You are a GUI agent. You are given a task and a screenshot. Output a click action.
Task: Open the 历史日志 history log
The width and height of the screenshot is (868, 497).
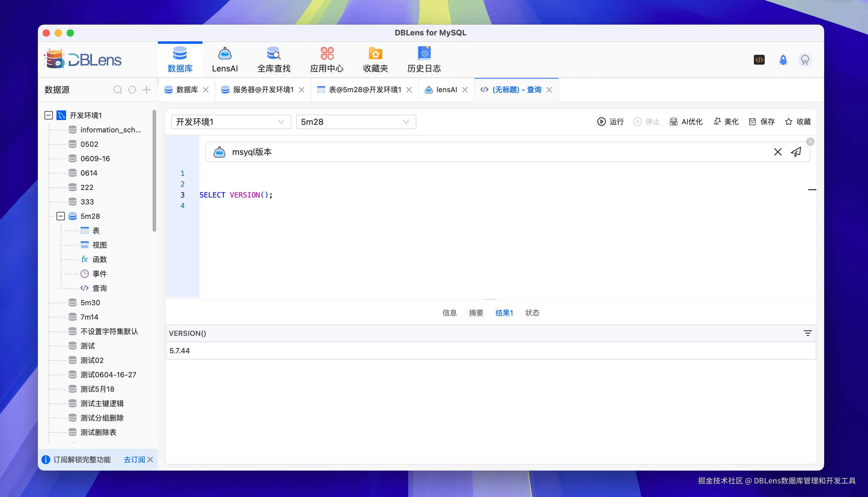coord(423,59)
